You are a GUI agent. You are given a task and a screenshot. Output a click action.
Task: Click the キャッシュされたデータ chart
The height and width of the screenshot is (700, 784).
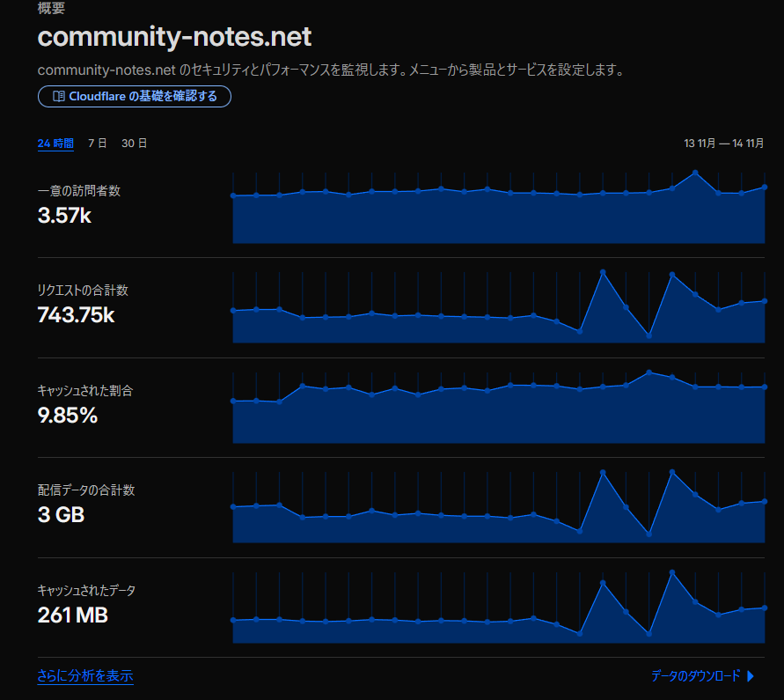(x=499, y=607)
